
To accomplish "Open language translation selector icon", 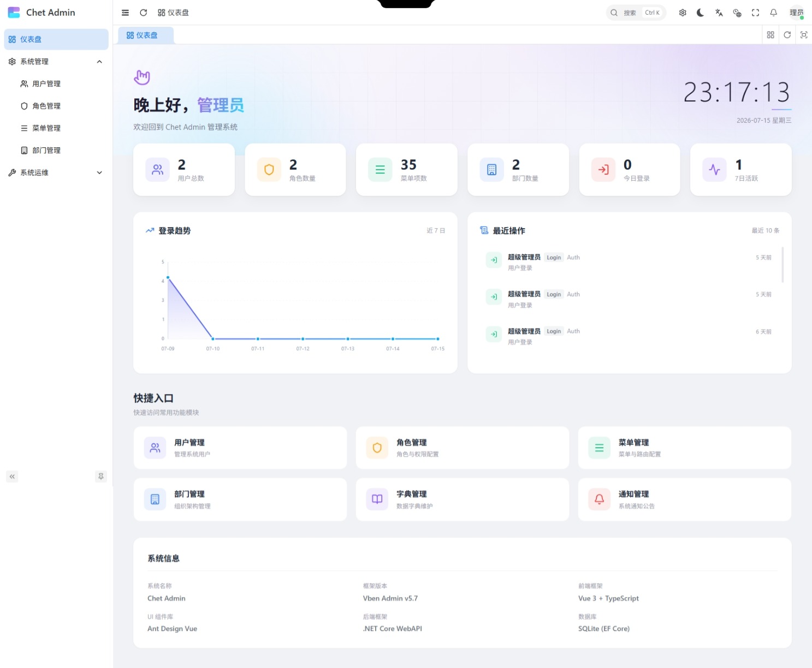I will pos(719,13).
